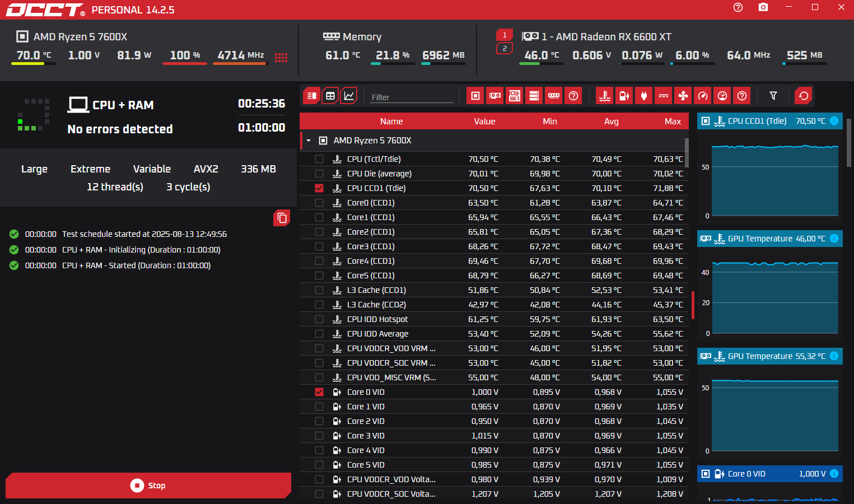Toggle the GPU sensors filter icon
This screenshot has width=854, height=504.
coord(495,96)
